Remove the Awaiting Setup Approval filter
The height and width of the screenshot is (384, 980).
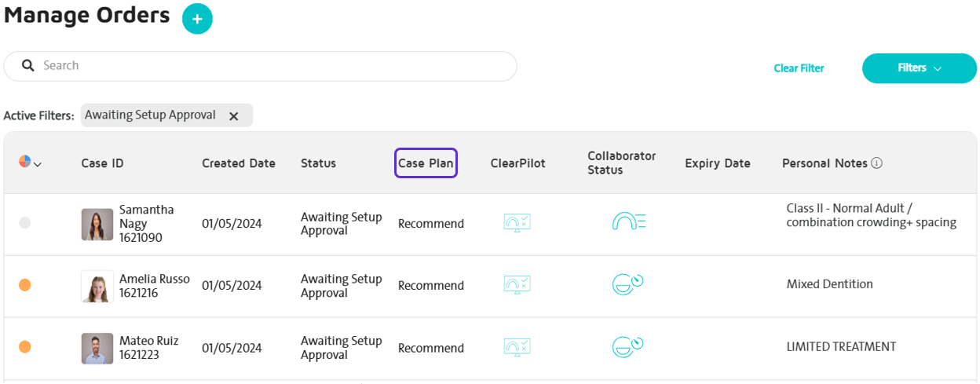click(233, 115)
